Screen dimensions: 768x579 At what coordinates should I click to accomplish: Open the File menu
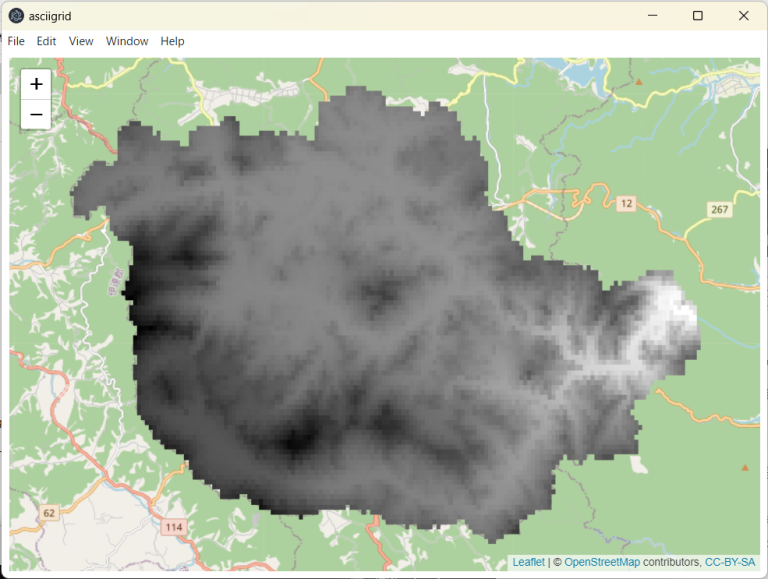click(x=16, y=41)
